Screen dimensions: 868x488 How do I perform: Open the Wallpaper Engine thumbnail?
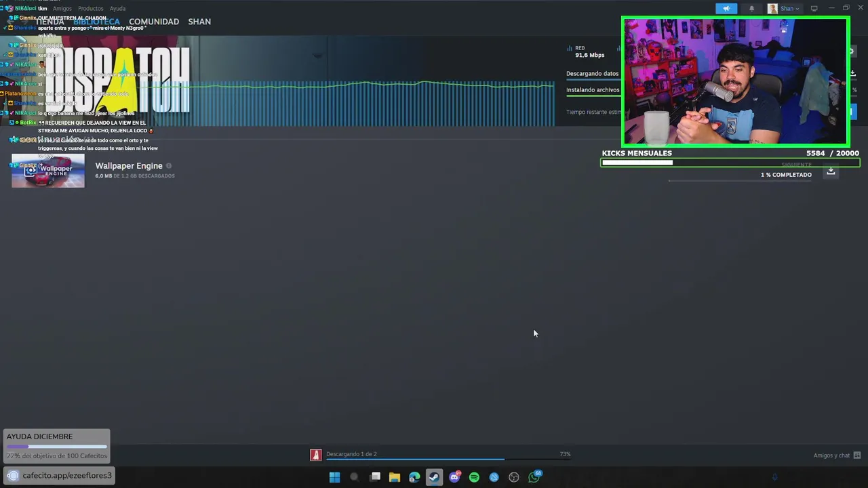coord(48,171)
